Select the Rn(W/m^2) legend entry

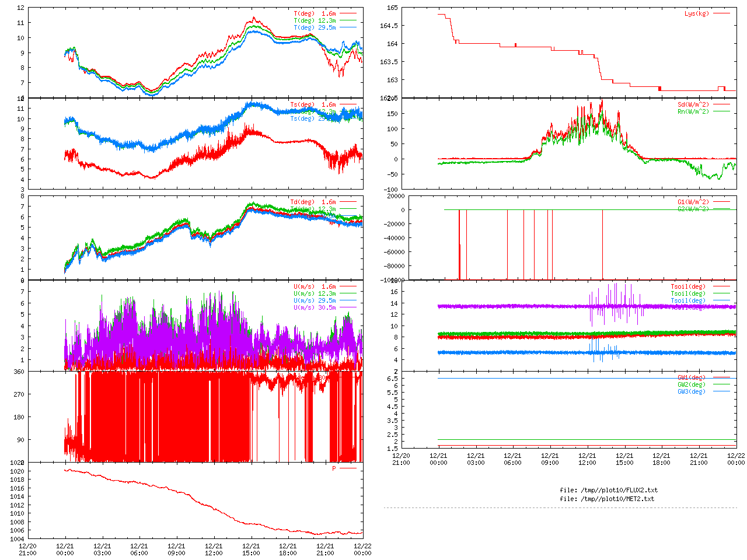pos(693,111)
